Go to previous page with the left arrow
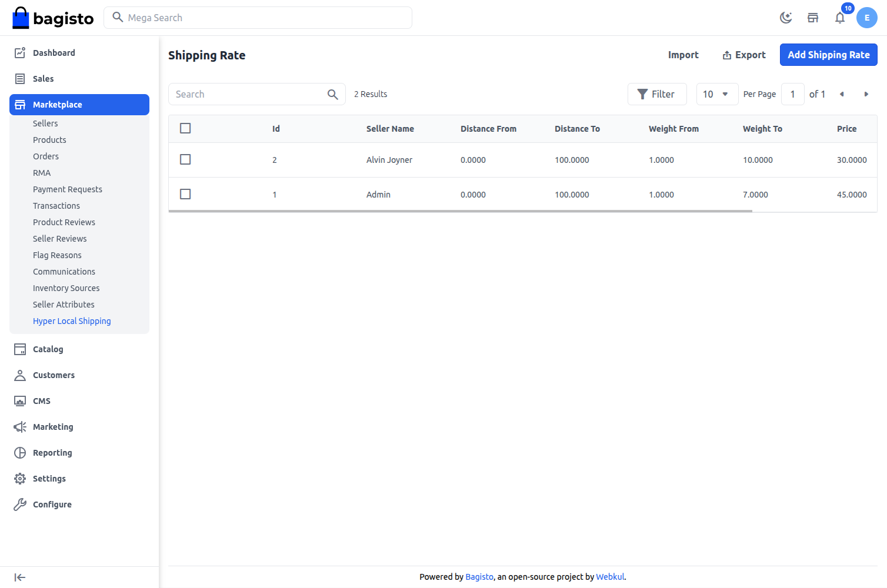887x588 pixels. tap(842, 94)
